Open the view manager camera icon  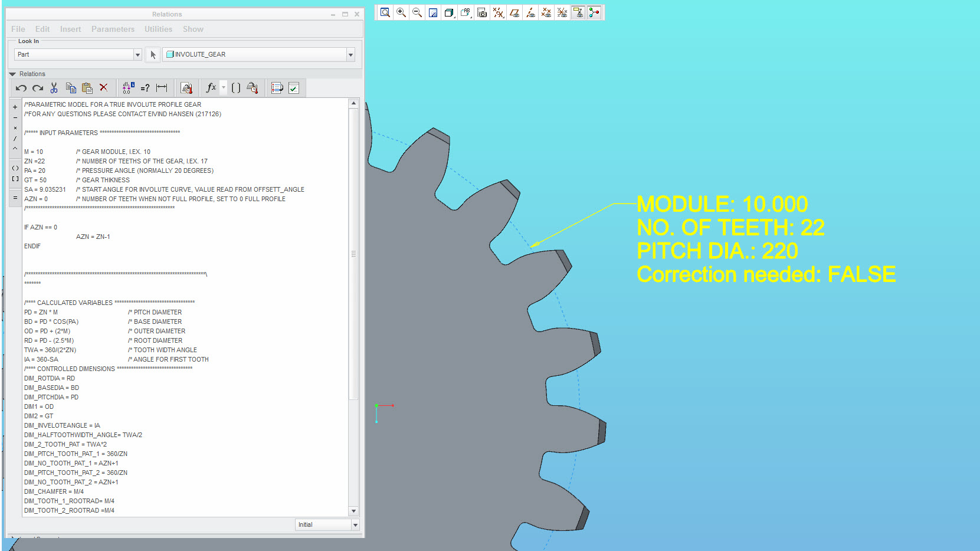482,12
